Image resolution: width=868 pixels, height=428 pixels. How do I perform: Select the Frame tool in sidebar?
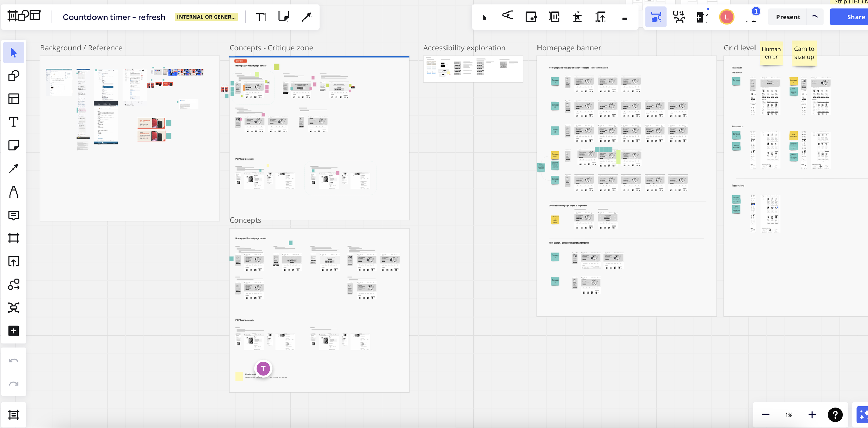[x=14, y=238]
